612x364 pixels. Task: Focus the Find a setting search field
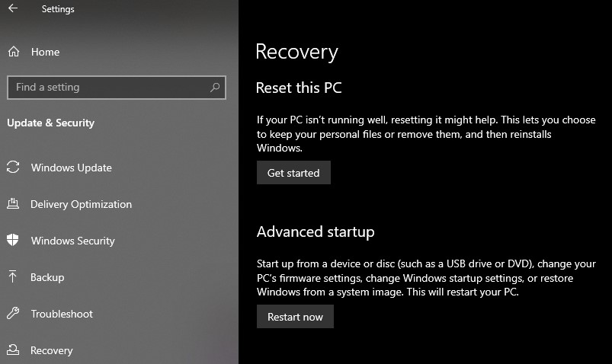point(107,88)
